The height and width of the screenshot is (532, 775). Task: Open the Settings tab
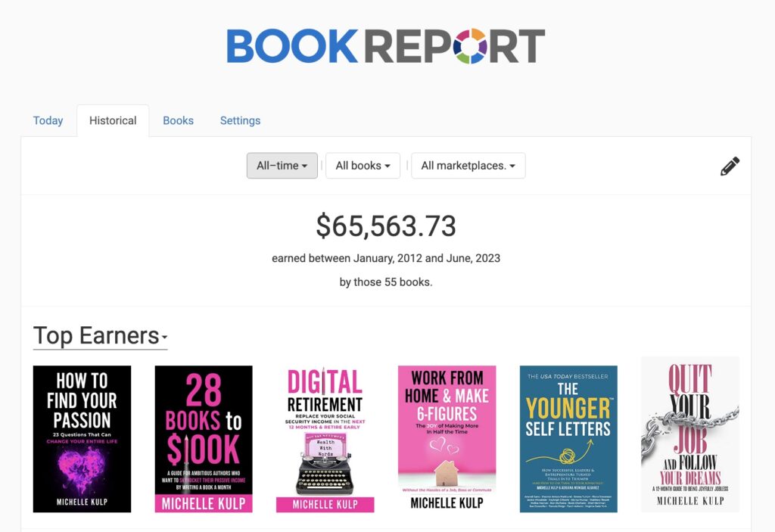tap(240, 120)
